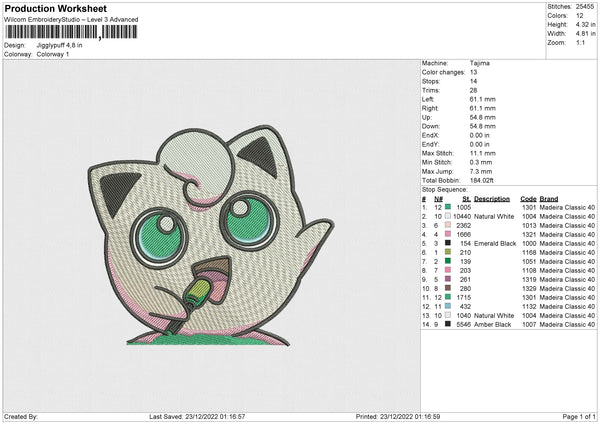Click the Color changes value 13
This screenshot has width=600, height=424.
(473, 72)
